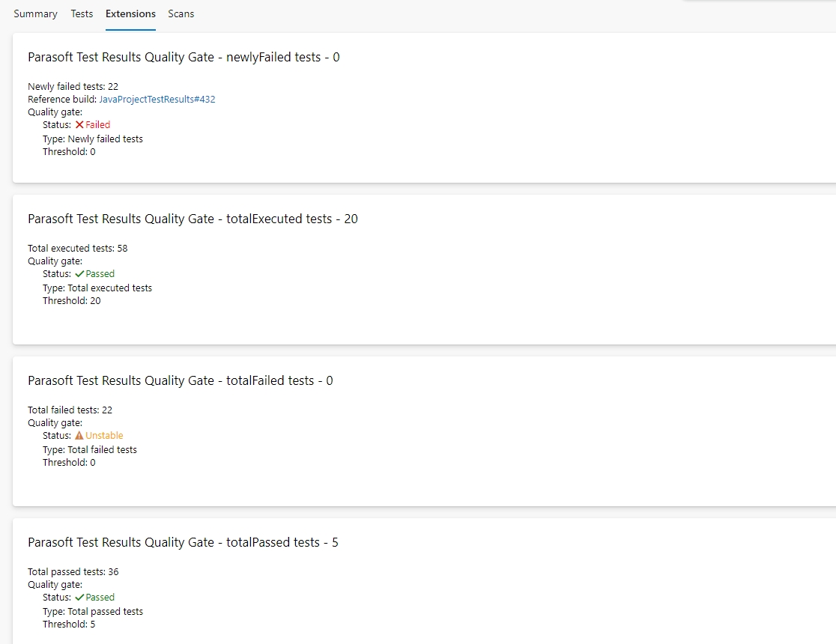Click the orange warning triangle icon
This screenshot has height=644, width=836.
point(79,436)
